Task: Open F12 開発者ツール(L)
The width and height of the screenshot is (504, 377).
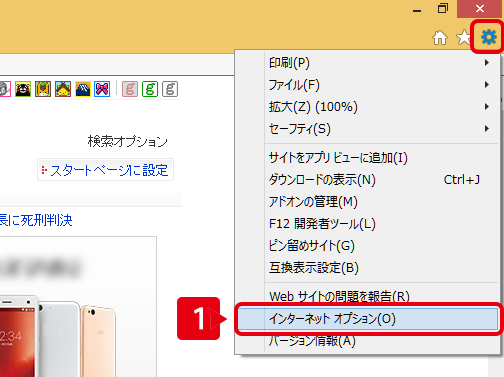Action: point(367,224)
